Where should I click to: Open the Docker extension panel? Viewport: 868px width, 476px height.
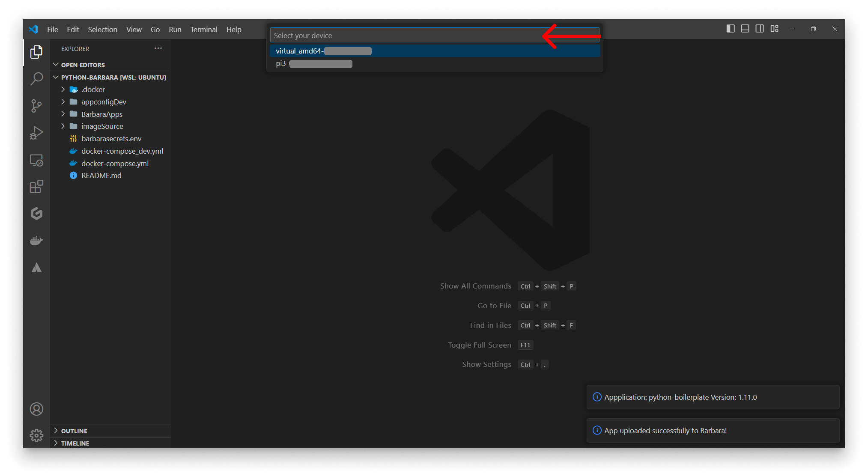(x=37, y=240)
